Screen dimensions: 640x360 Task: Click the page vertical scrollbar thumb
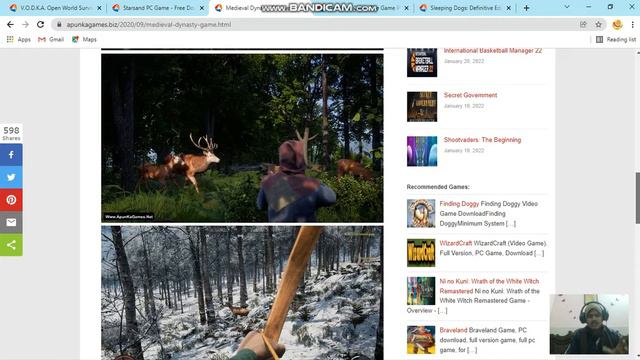tap(638, 198)
